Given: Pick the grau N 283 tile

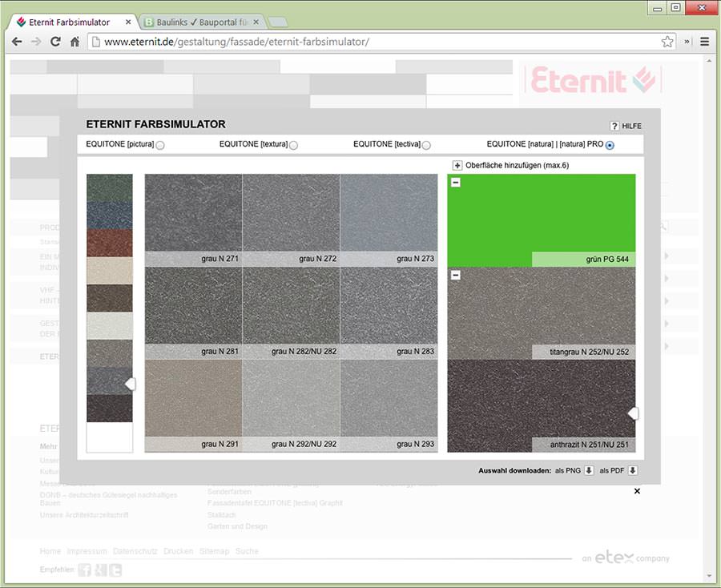Looking at the screenshot, I should click(x=389, y=313).
